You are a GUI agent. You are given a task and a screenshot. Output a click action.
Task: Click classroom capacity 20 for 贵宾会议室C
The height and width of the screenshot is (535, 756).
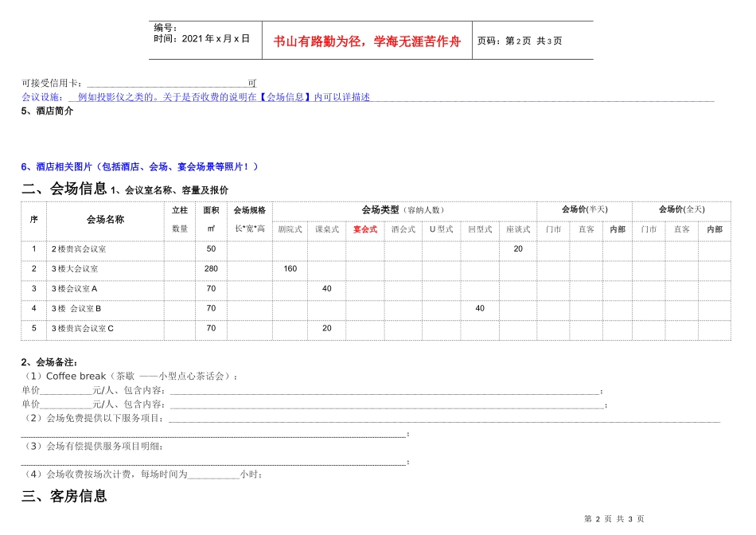(x=327, y=328)
